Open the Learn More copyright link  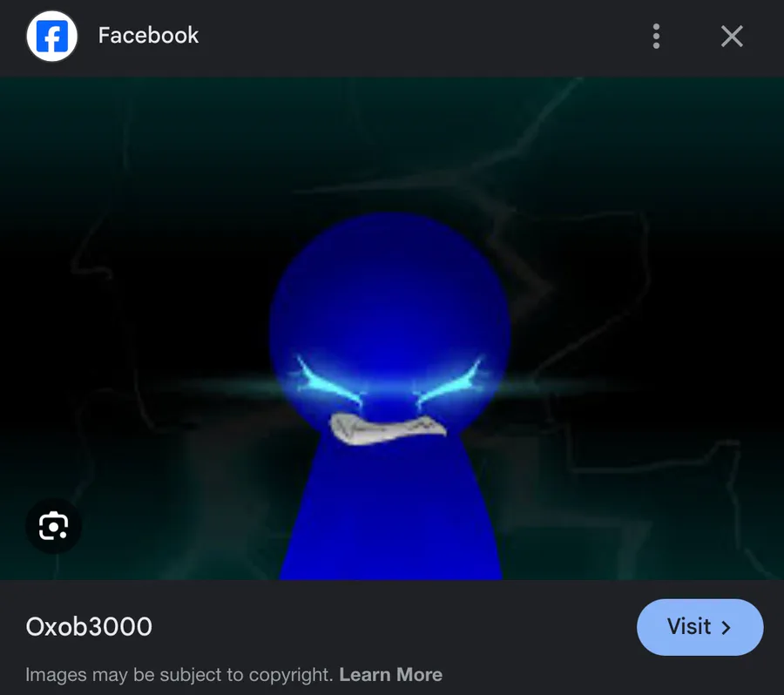coord(390,674)
